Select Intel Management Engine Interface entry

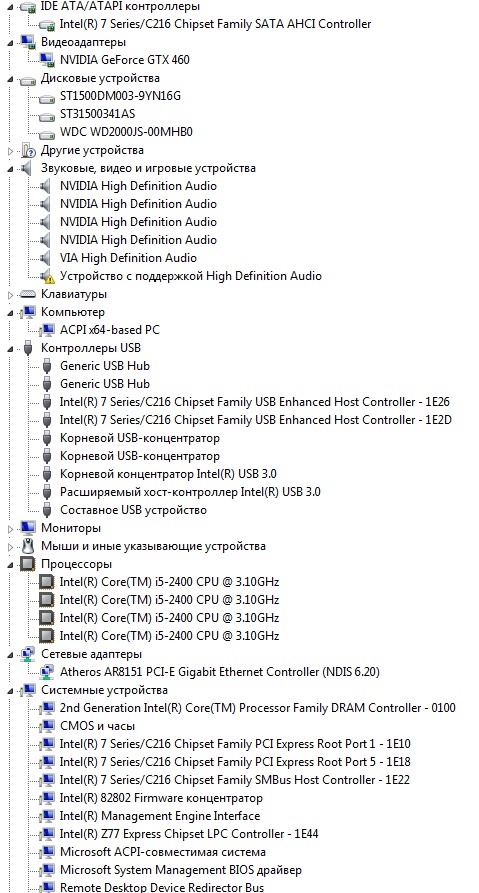(159, 816)
